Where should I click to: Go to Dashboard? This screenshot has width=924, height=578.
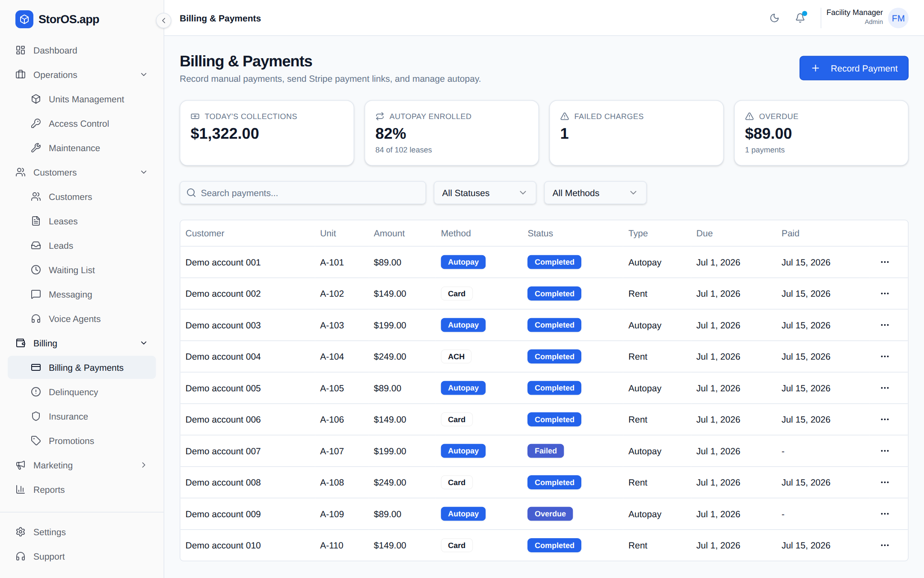coord(82,51)
